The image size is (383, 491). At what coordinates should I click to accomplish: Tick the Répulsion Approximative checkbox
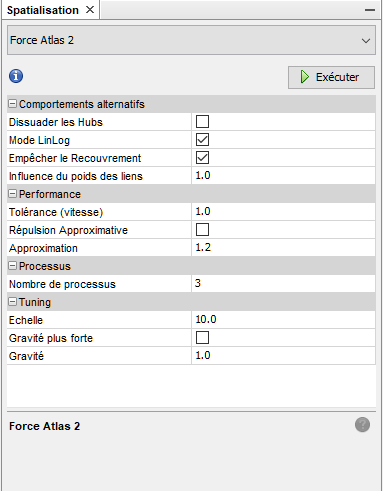click(202, 230)
